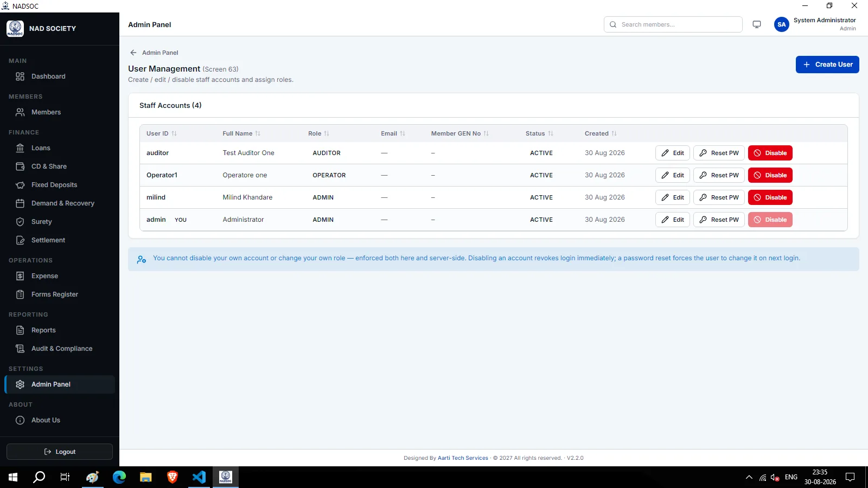The image size is (868, 488).
Task: Click the NAD Society logo
Action: pyautogui.click(x=15, y=28)
